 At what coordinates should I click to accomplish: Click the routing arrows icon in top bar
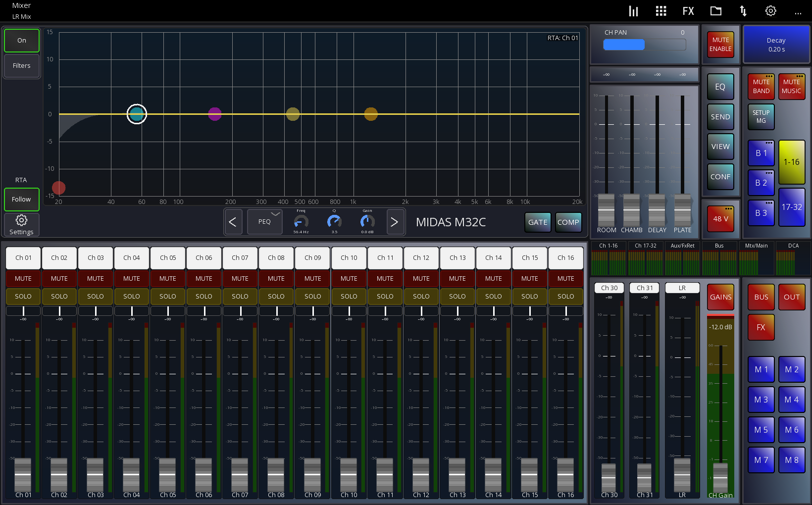click(743, 11)
